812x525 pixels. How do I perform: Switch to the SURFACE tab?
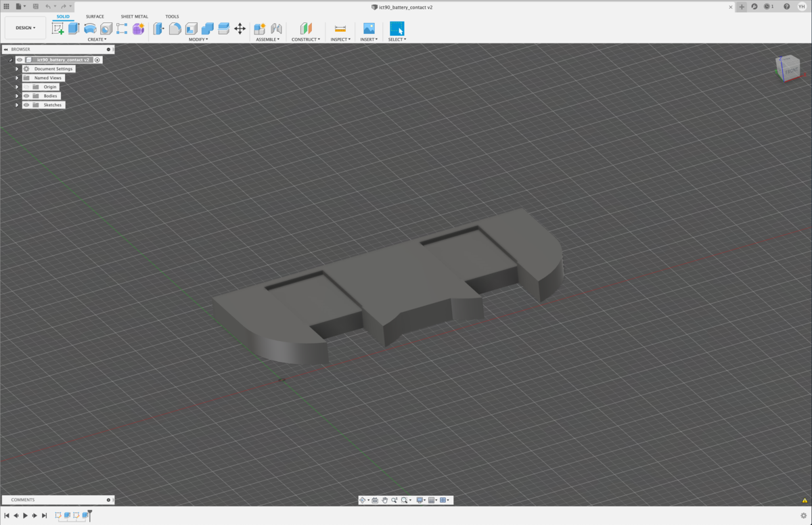[x=95, y=16]
